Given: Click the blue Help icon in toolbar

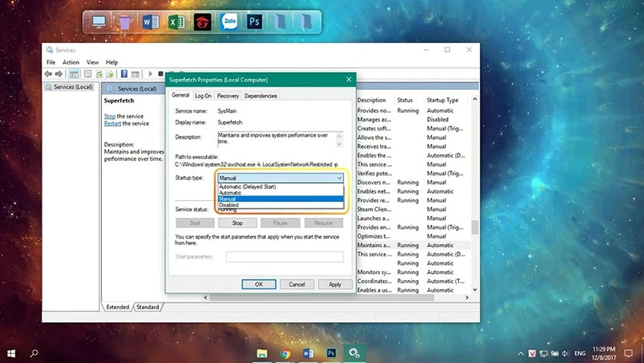Looking at the screenshot, I should click(124, 74).
